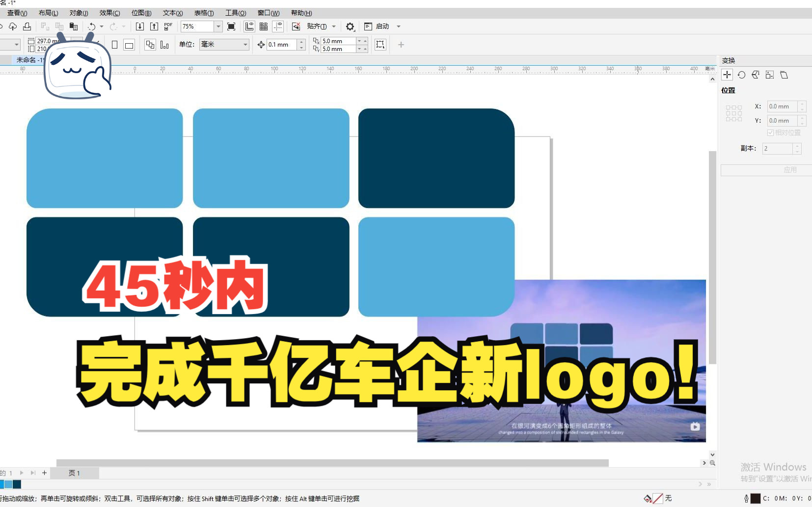
Task: Select the Size transform icon
Action: [770, 75]
